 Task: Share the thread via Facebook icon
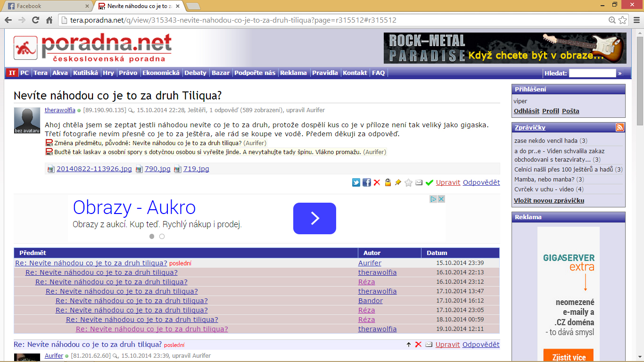pos(366,182)
